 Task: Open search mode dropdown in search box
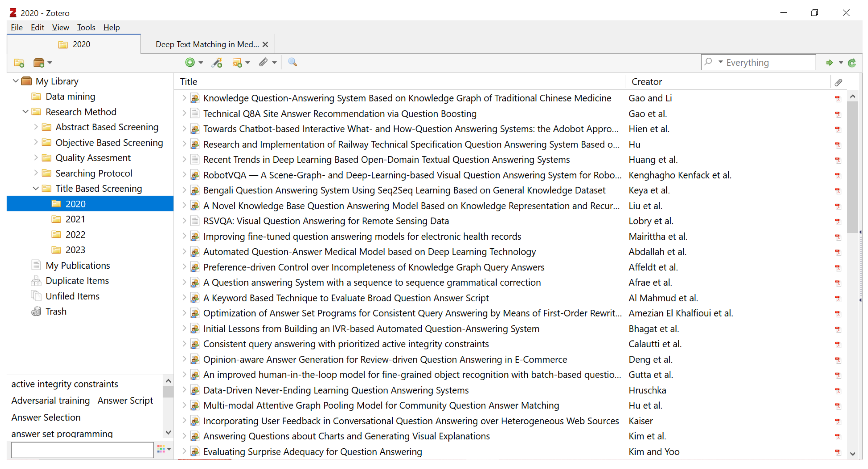pos(720,62)
